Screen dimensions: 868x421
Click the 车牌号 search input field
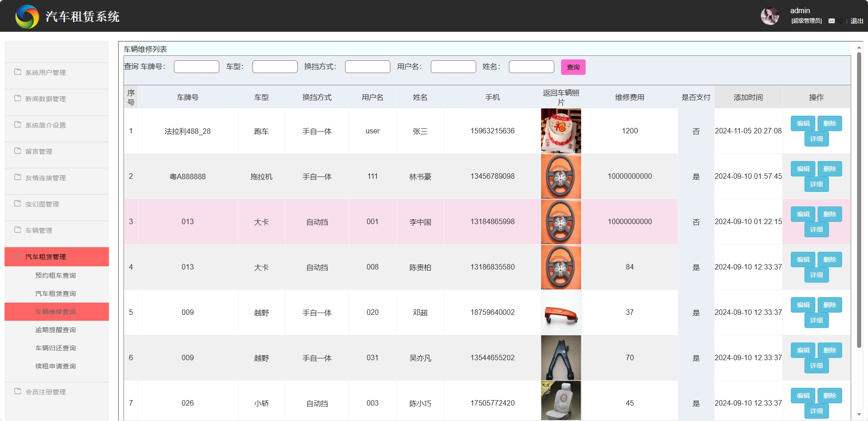[196, 67]
